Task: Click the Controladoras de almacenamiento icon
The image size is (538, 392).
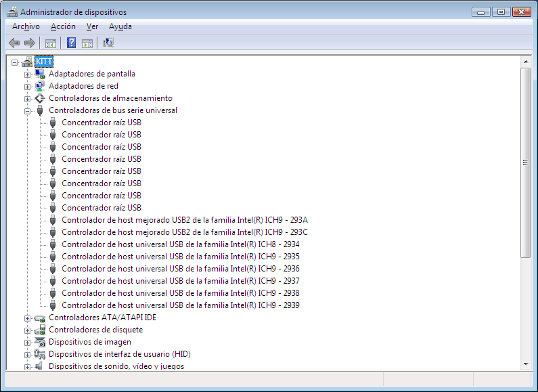Action: pos(40,98)
